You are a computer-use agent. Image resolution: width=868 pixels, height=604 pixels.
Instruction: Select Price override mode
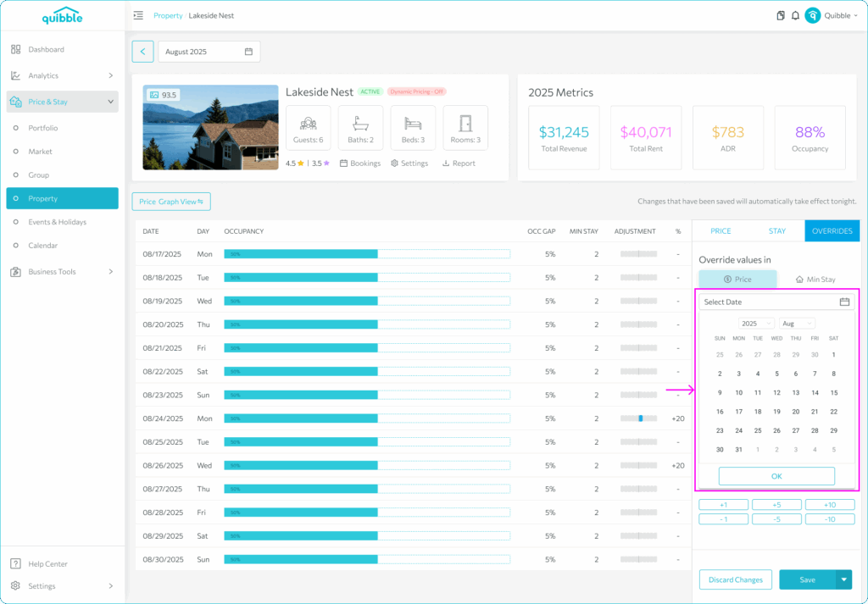coord(737,280)
